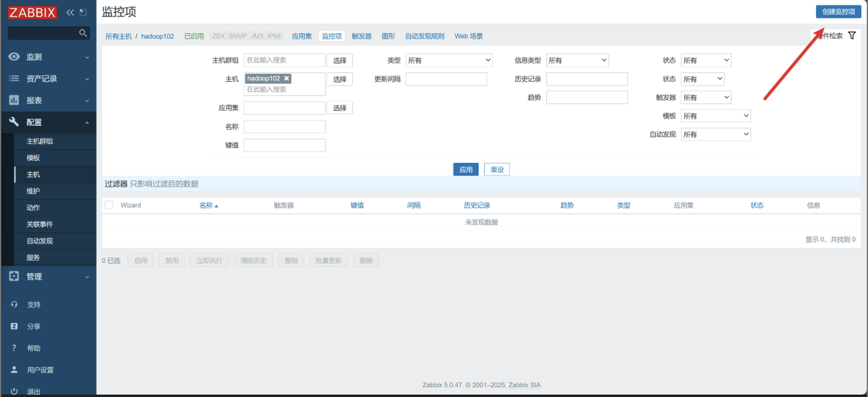Click 选择 next to 应用集
The image size is (868, 397).
tap(340, 108)
